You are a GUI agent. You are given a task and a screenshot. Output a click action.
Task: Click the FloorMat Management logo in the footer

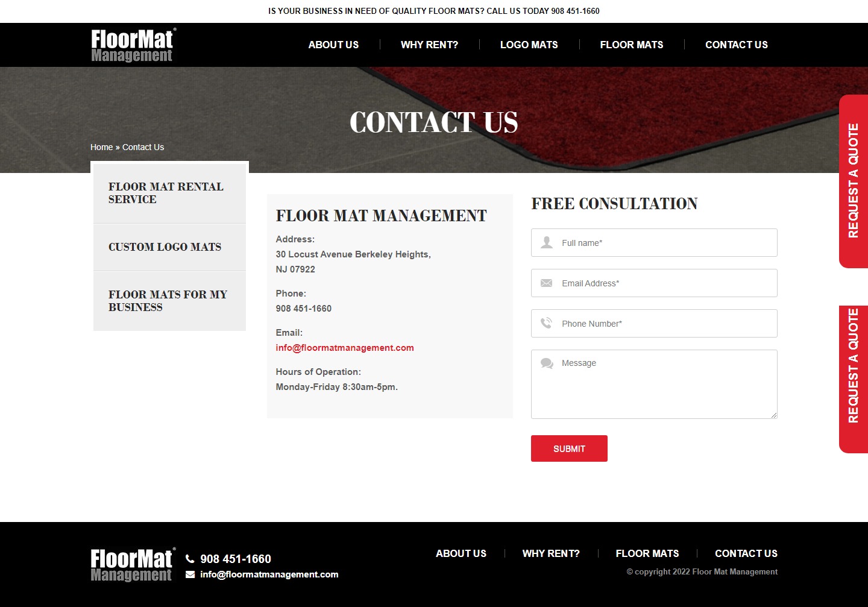132,564
